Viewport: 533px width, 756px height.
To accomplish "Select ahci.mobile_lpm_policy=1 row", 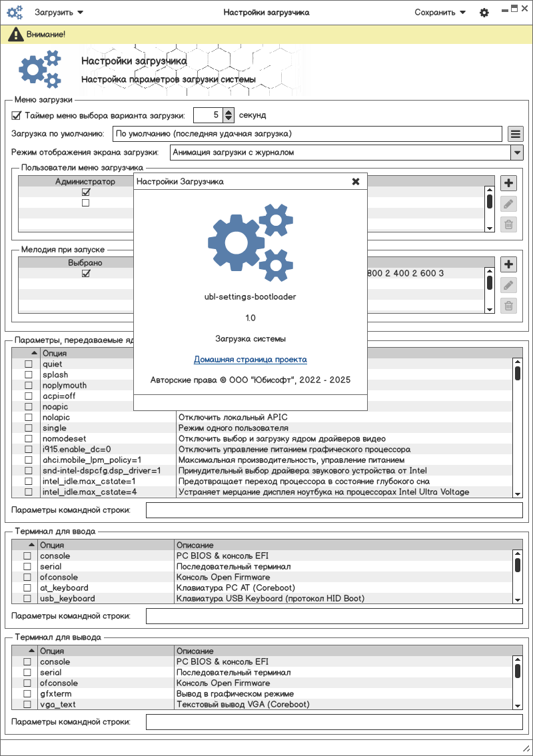I will (x=262, y=460).
